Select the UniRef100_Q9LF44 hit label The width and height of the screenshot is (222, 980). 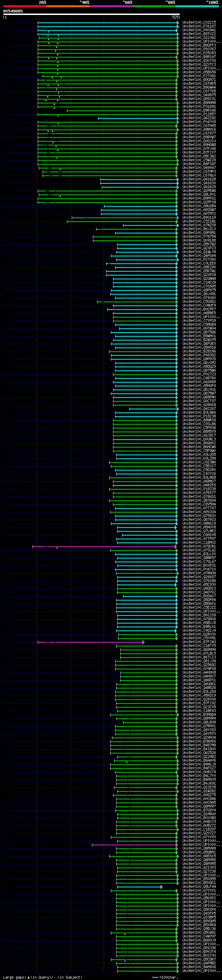pyautogui.click(x=199, y=887)
